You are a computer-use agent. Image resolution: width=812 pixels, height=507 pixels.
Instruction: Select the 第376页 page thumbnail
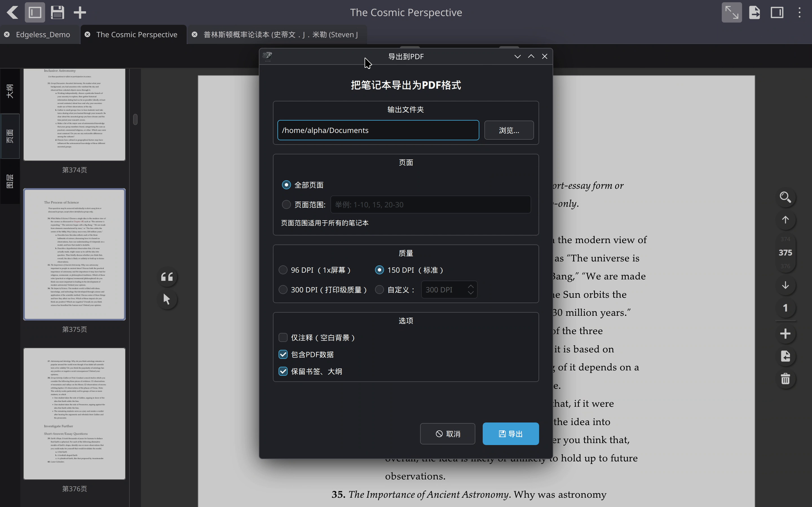(x=74, y=413)
